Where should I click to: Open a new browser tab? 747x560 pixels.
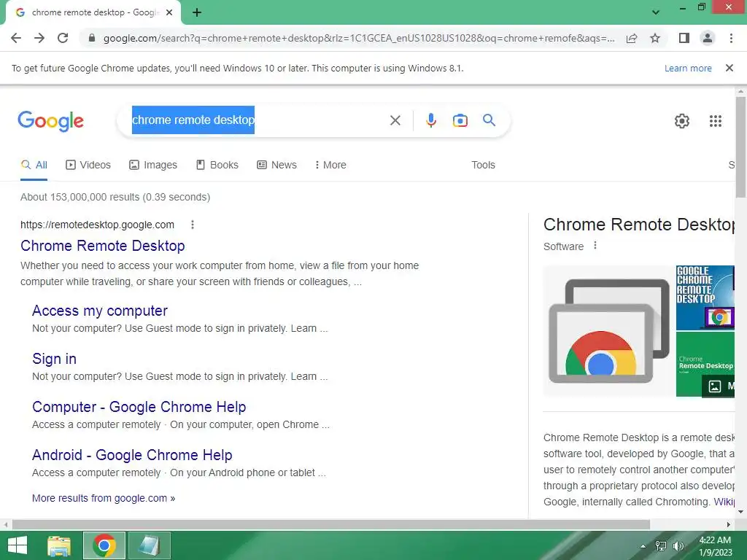tap(197, 13)
